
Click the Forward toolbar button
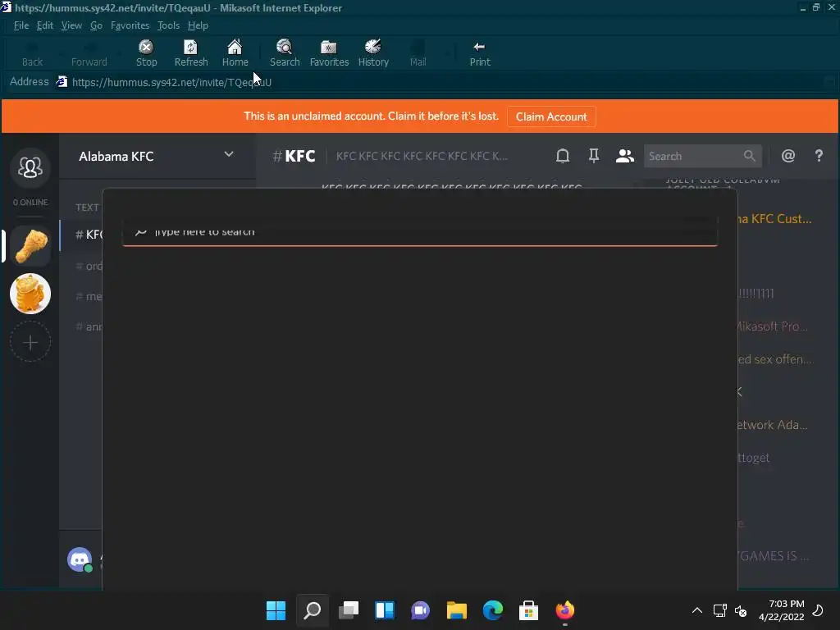pos(89,53)
